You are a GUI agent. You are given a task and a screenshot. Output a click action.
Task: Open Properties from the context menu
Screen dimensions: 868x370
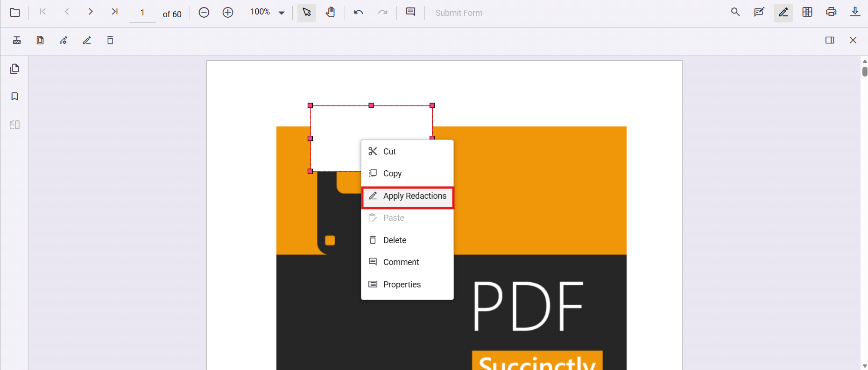tap(407, 285)
